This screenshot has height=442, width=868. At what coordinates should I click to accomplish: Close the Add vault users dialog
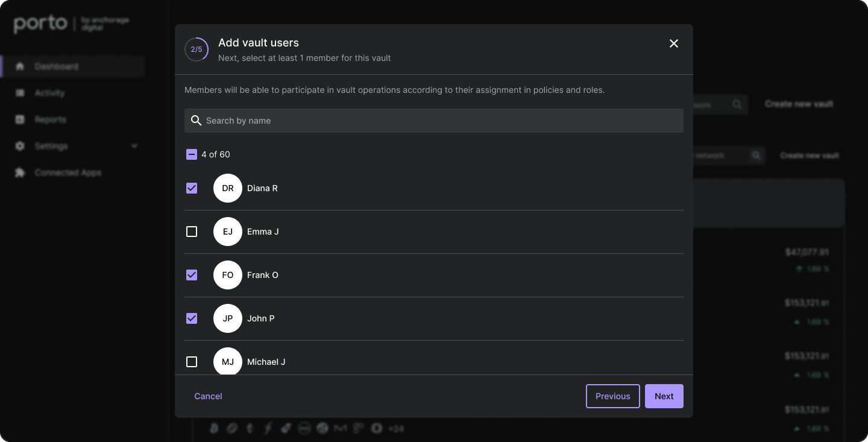[x=674, y=43]
